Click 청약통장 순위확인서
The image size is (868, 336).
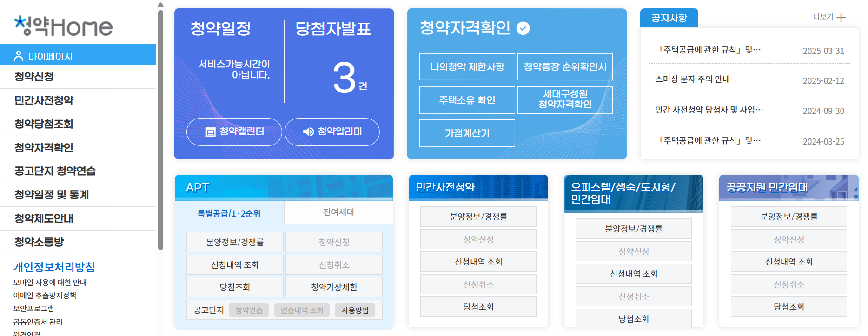(x=565, y=67)
